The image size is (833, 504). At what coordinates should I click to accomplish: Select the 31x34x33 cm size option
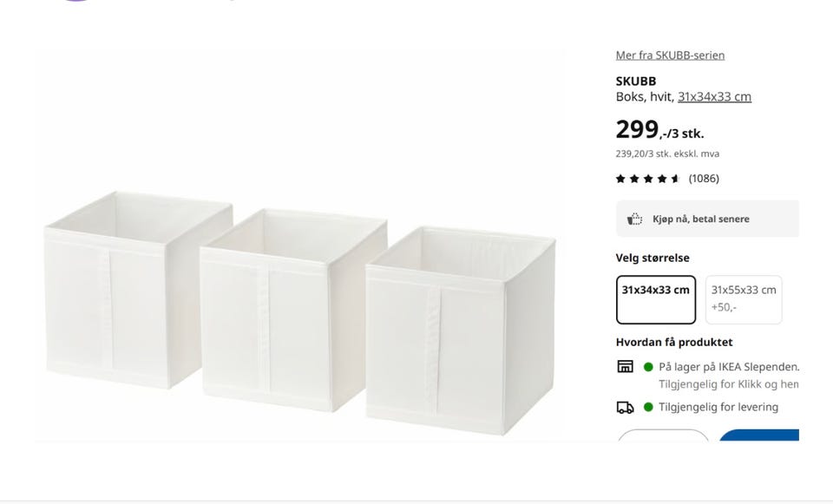[x=656, y=299]
